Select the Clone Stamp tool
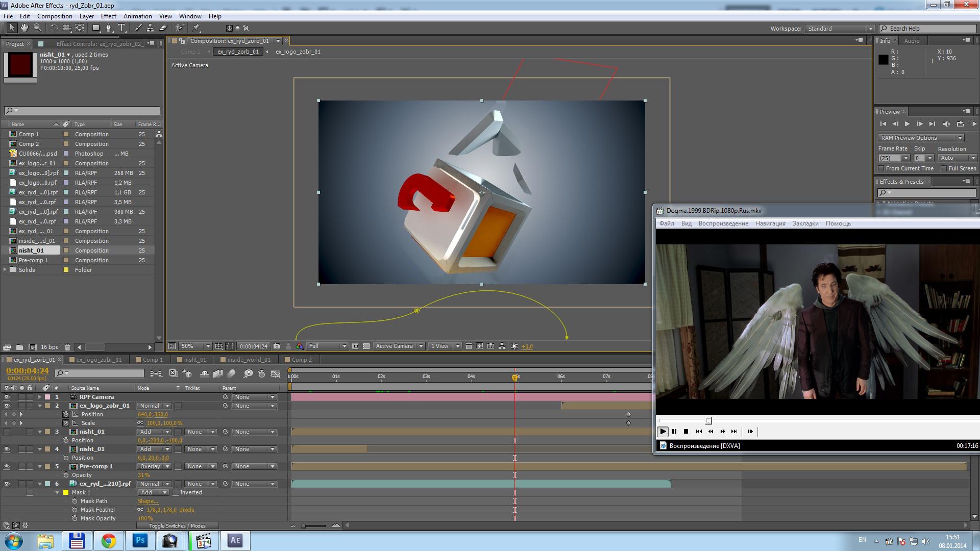980x551 pixels. (x=150, y=28)
